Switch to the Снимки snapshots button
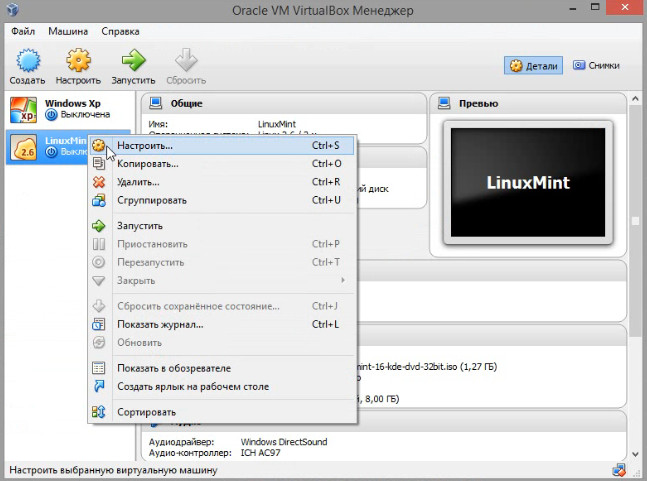 [597, 66]
